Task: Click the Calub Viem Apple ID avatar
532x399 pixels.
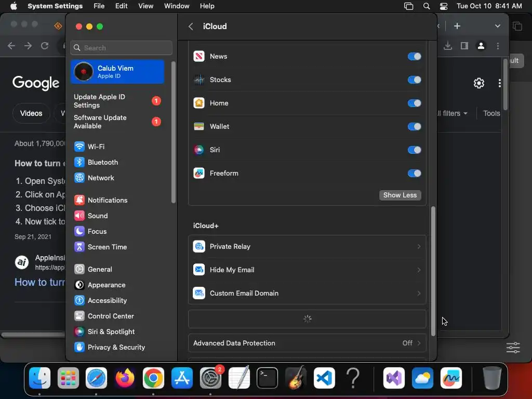Action: tap(84, 72)
